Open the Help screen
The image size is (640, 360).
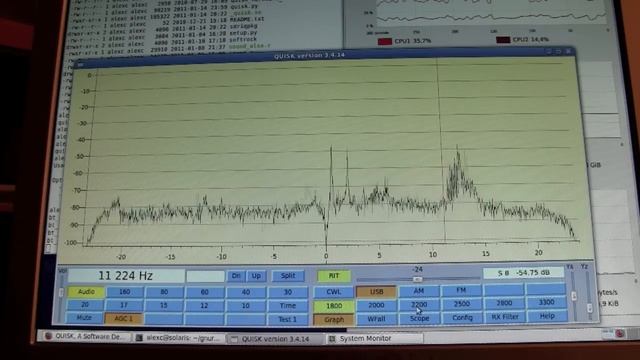[x=547, y=316]
